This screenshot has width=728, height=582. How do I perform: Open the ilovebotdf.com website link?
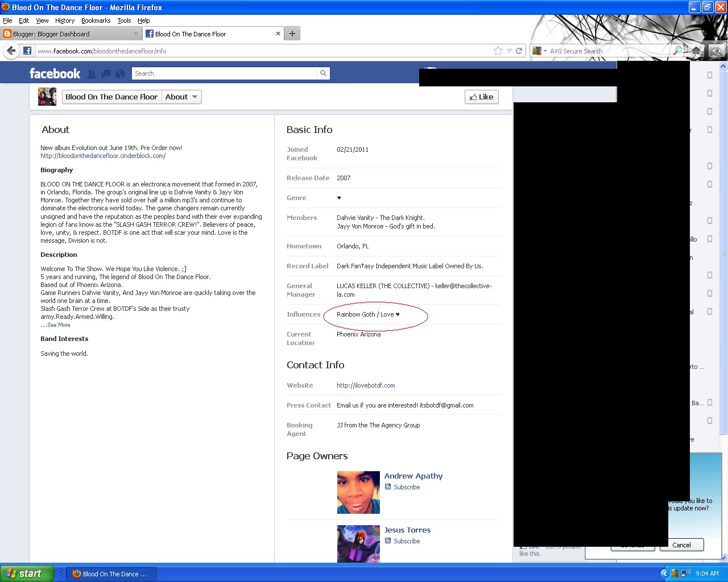click(366, 385)
